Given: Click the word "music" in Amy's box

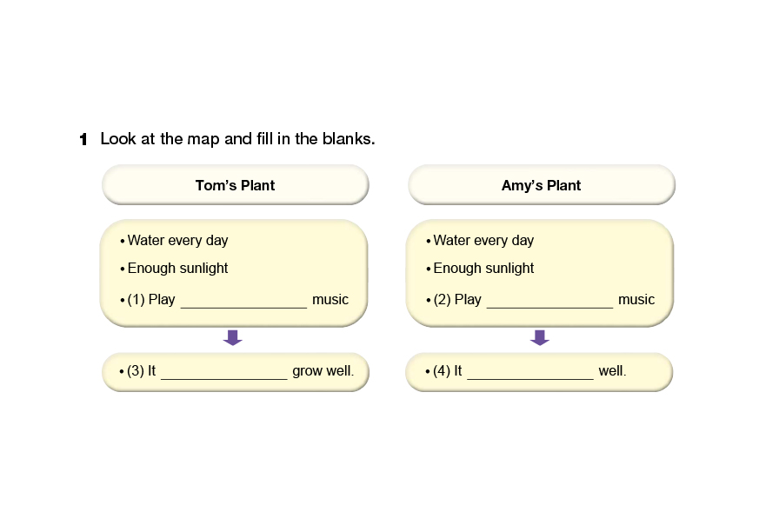Looking at the screenshot, I should click(x=636, y=300).
